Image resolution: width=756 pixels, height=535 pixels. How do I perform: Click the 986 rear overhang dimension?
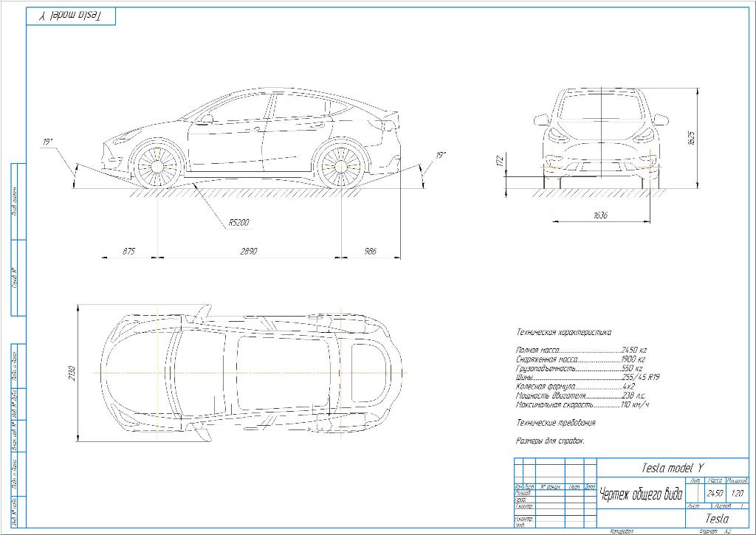pos(371,251)
